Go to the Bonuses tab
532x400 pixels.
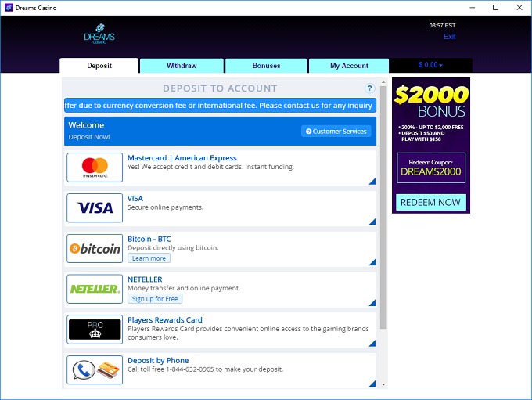point(266,66)
